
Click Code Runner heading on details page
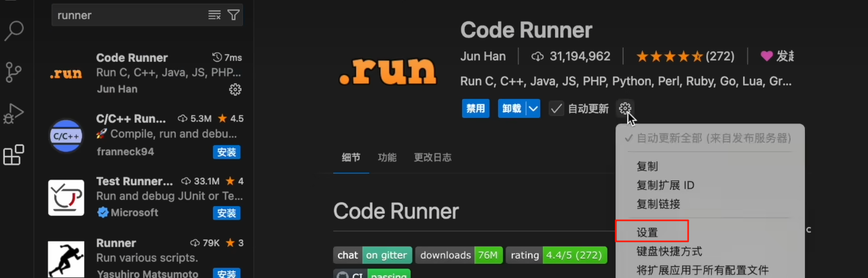(x=526, y=30)
